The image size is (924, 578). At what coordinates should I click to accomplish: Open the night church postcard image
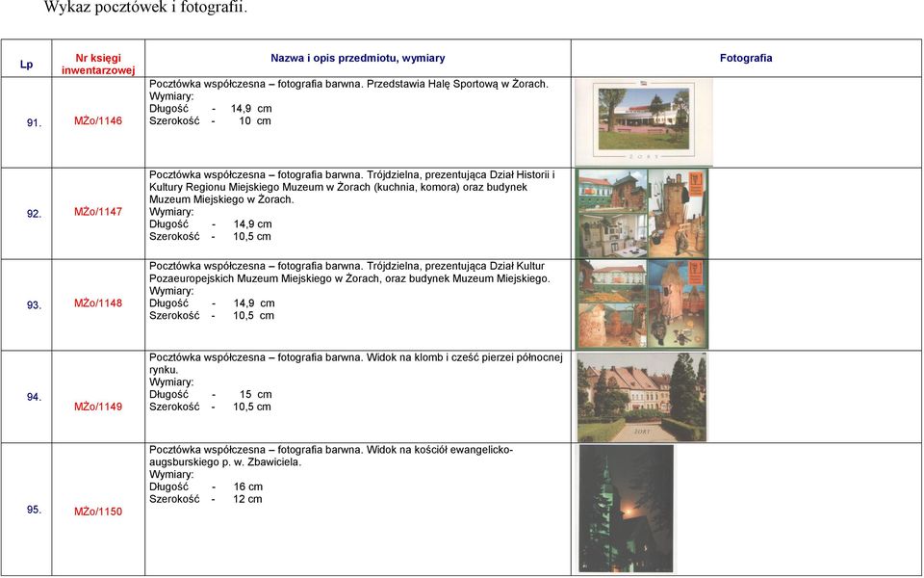coord(626,509)
